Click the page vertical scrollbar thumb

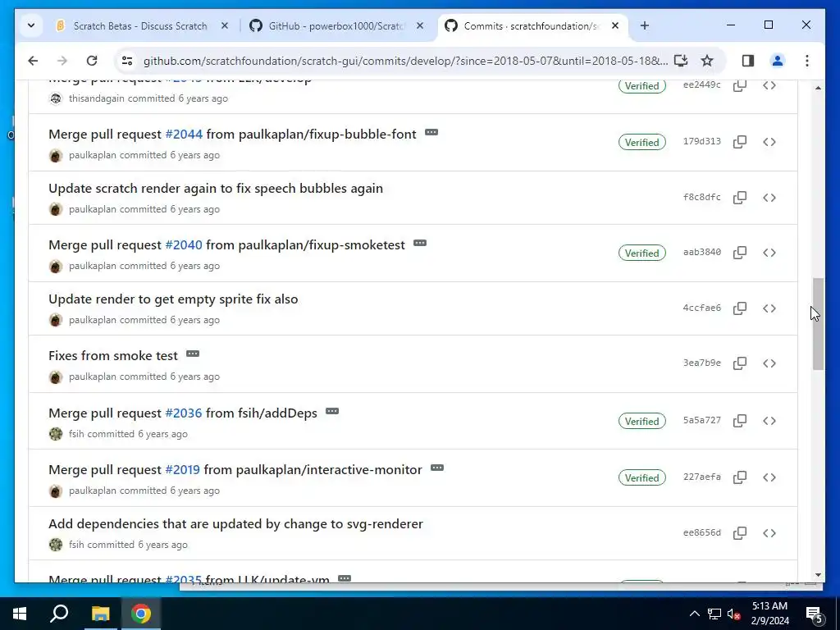818,323
